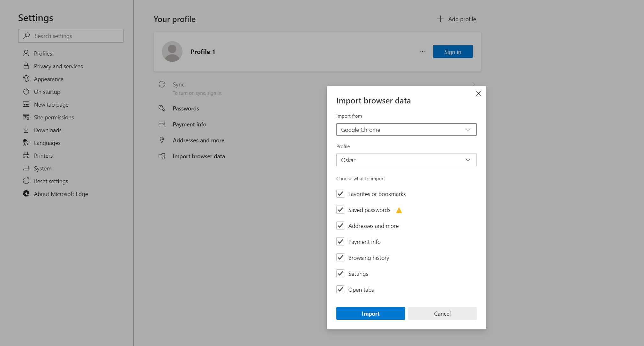Open the three-dot menu for Profile 1
Image resolution: width=644 pixels, height=346 pixels.
pos(423,51)
